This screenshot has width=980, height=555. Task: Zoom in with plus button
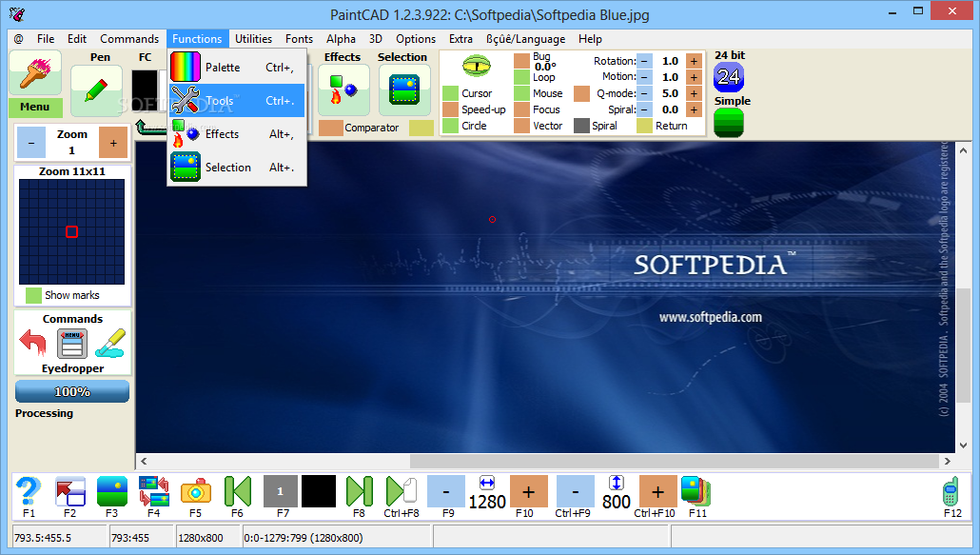[113, 143]
